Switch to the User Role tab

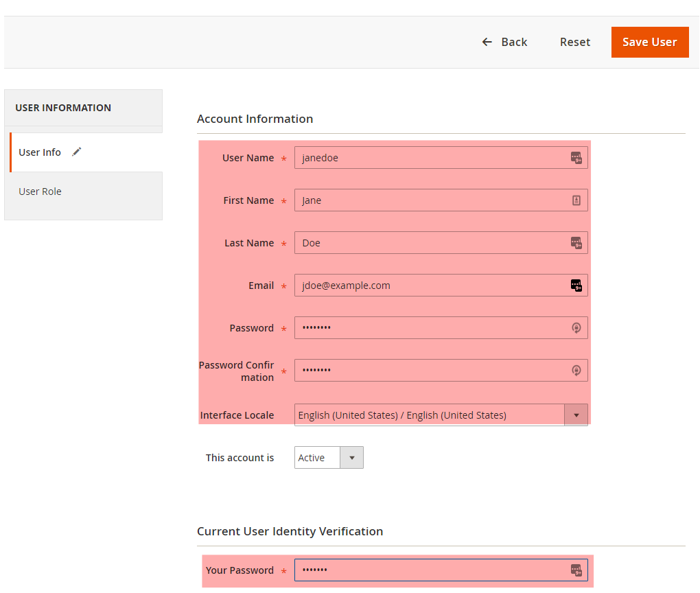40,191
